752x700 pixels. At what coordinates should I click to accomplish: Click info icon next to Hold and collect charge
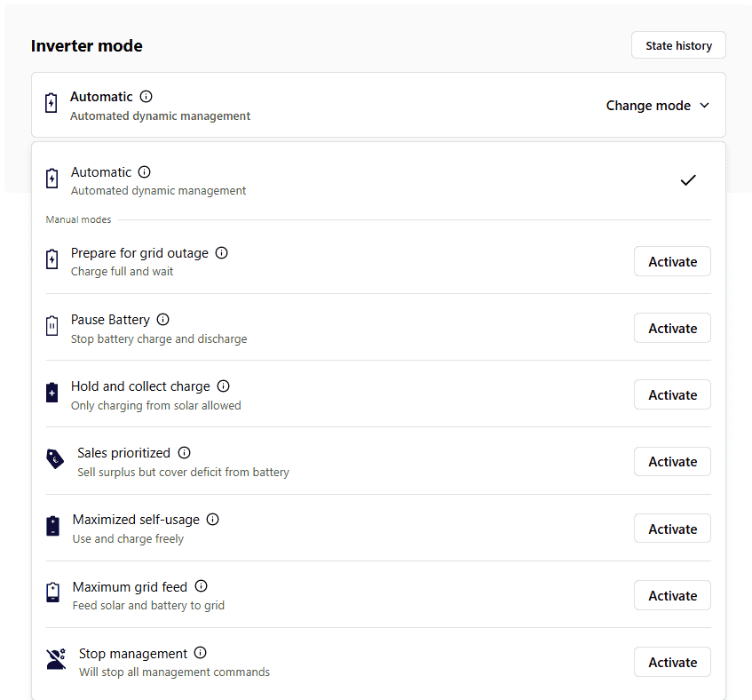click(224, 386)
